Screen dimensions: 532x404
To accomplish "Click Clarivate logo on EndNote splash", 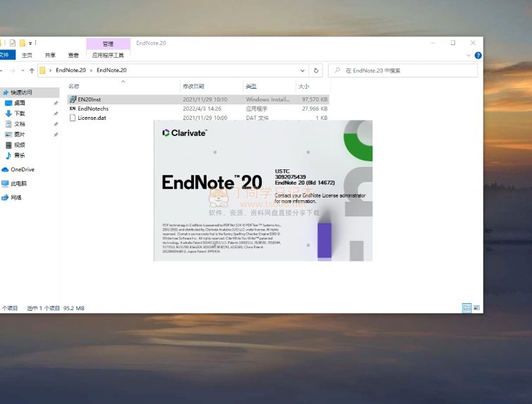I will [x=185, y=133].
